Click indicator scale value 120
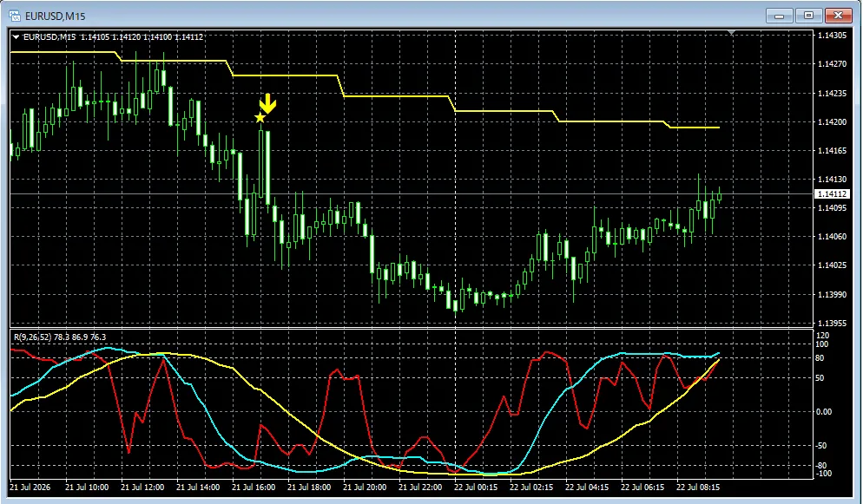 click(823, 335)
